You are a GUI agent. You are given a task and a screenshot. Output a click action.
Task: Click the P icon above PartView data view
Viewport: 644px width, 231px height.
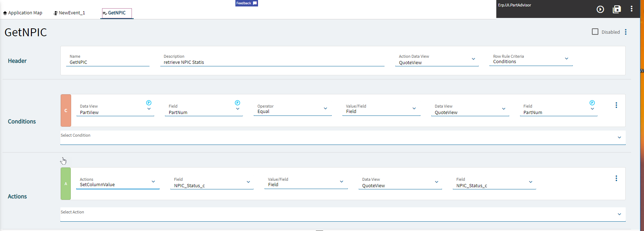149,103
